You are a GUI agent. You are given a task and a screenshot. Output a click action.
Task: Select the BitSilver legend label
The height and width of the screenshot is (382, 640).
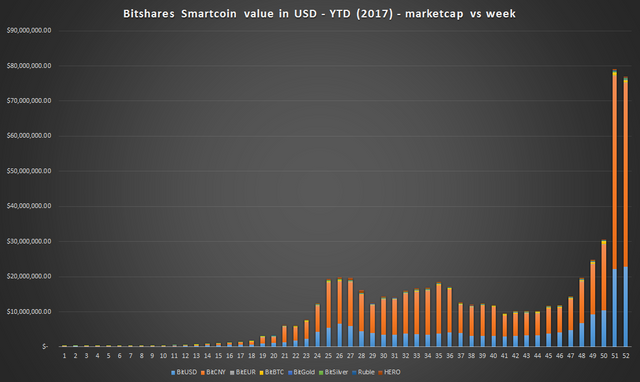click(336, 372)
